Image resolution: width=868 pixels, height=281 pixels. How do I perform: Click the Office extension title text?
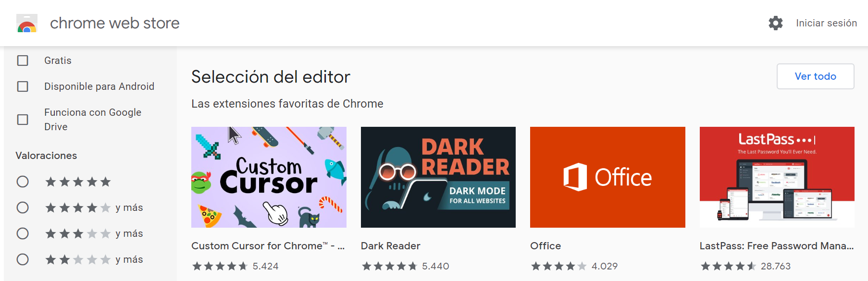tap(546, 246)
